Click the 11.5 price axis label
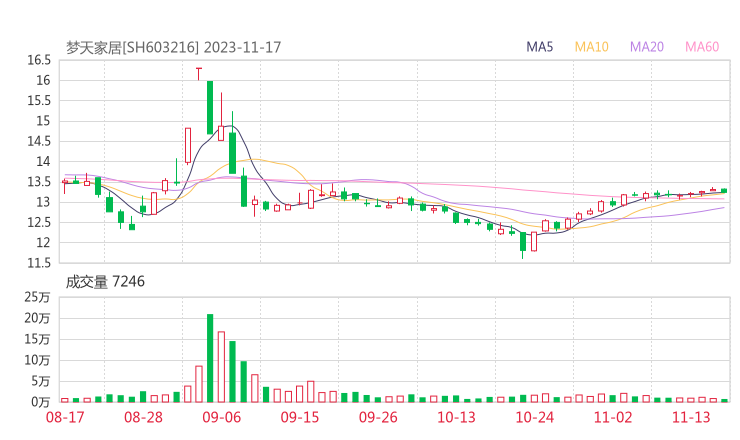 coord(39,263)
